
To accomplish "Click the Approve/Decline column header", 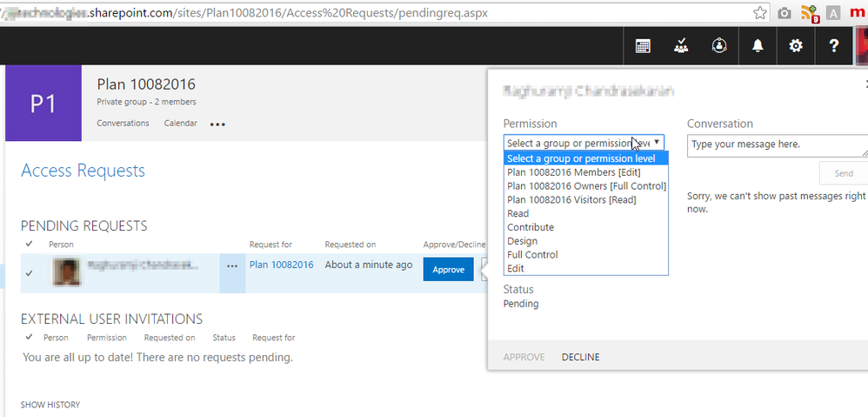I will [x=454, y=245].
